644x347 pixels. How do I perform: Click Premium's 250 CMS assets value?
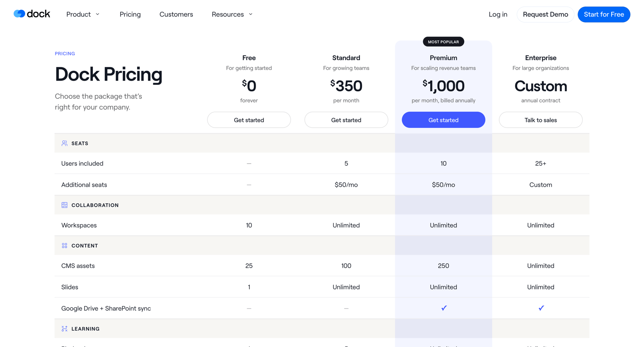443,266
